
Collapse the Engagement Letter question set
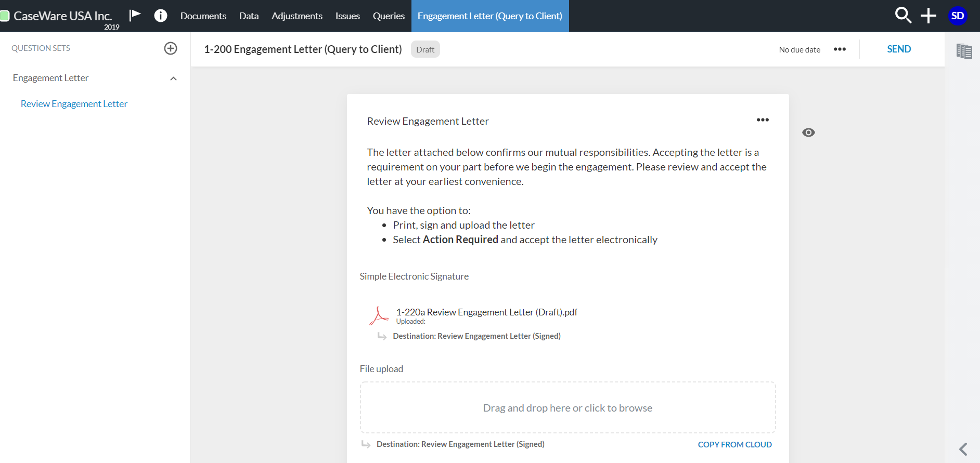(x=173, y=78)
